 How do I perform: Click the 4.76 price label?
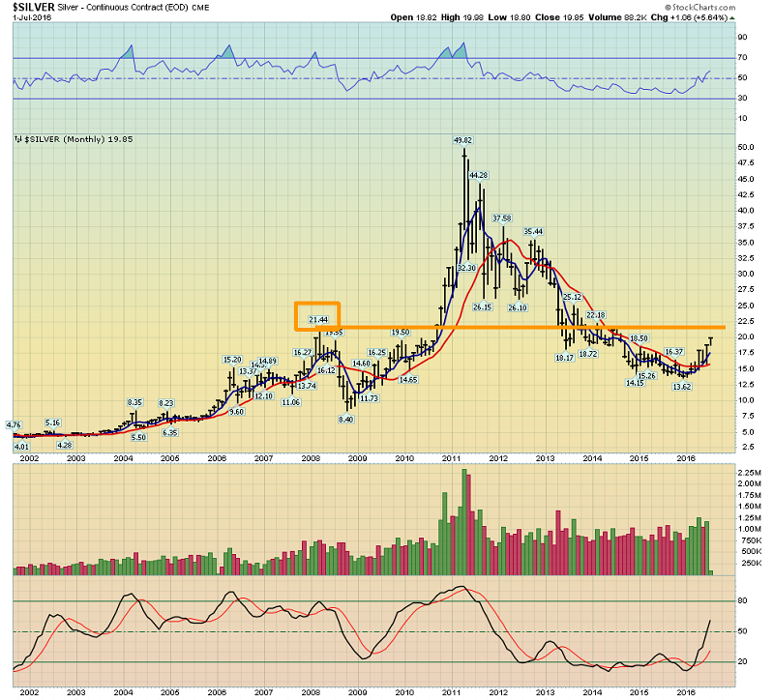pos(14,424)
